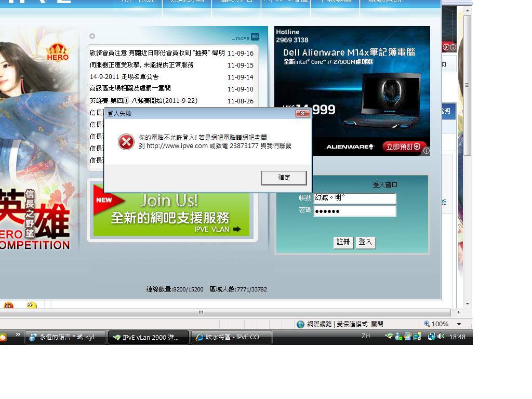Click vertical scrollbar up arrow
532x399 pixels.
468,10
